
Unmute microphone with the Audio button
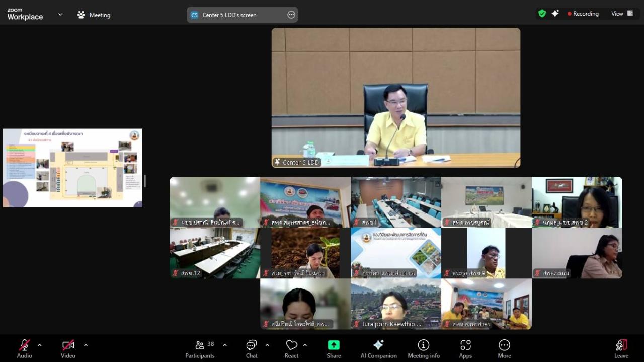24,348
